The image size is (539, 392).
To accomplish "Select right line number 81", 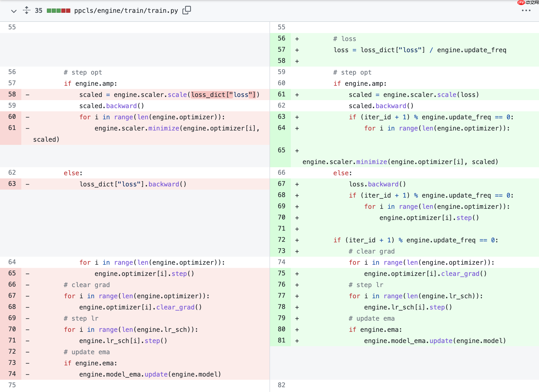I will coord(281,340).
